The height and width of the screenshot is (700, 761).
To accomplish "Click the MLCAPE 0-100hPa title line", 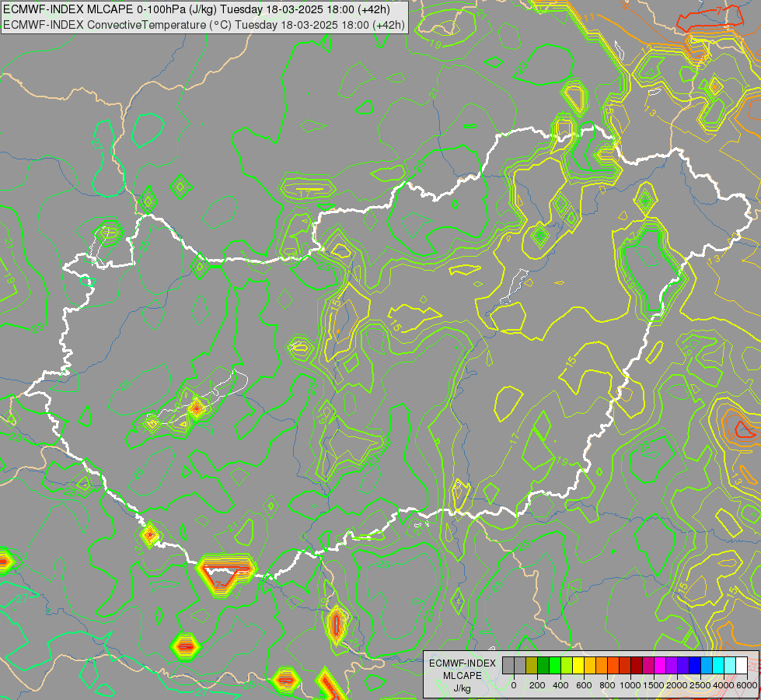I will [197, 9].
